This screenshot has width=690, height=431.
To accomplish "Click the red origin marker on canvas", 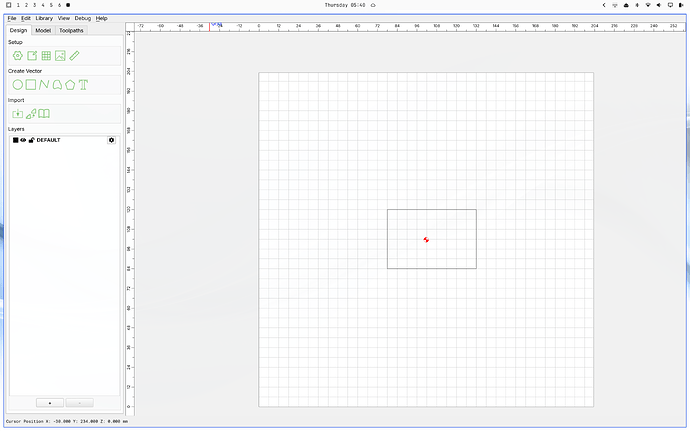I will pyautogui.click(x=426, y=240).
